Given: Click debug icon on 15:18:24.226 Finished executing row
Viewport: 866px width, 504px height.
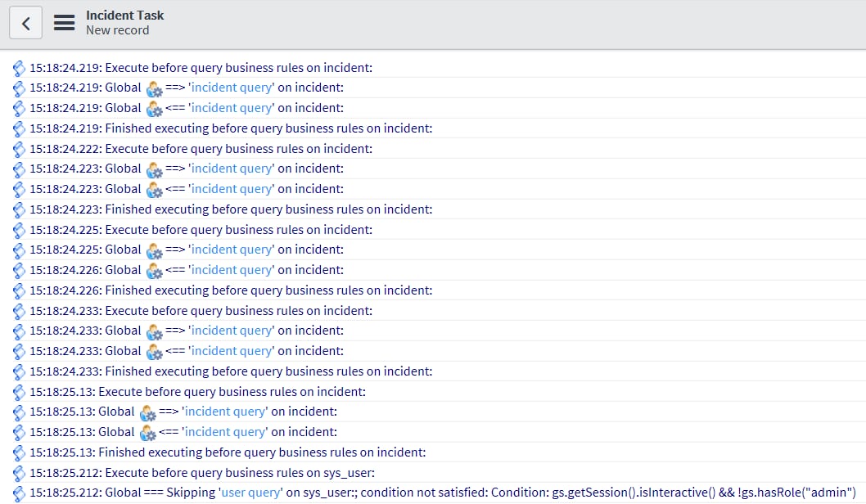Looking at the screenshot, I should pyautogui.click(x=19, y=291).
